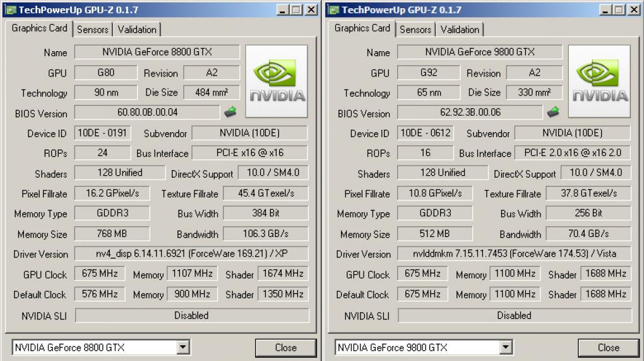Click Default Clock value 576 MHz
Screen dimensions: 644x361
[x=100, y=294]
